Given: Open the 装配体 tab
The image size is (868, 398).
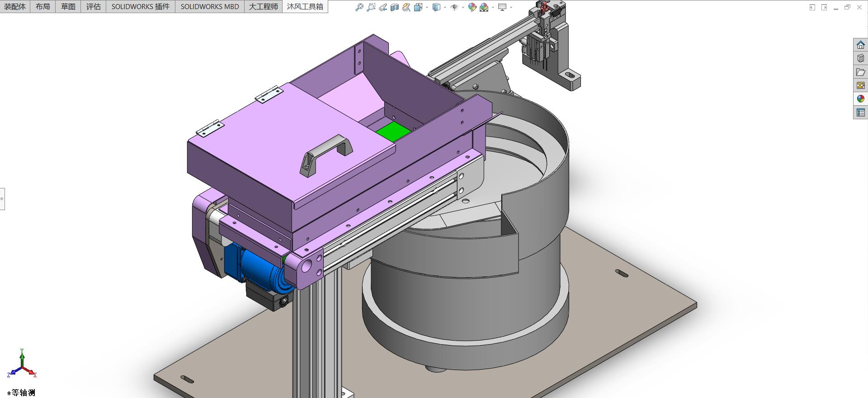Looking at the screenshot, I should pyautogui.click(x=15, y=6).
